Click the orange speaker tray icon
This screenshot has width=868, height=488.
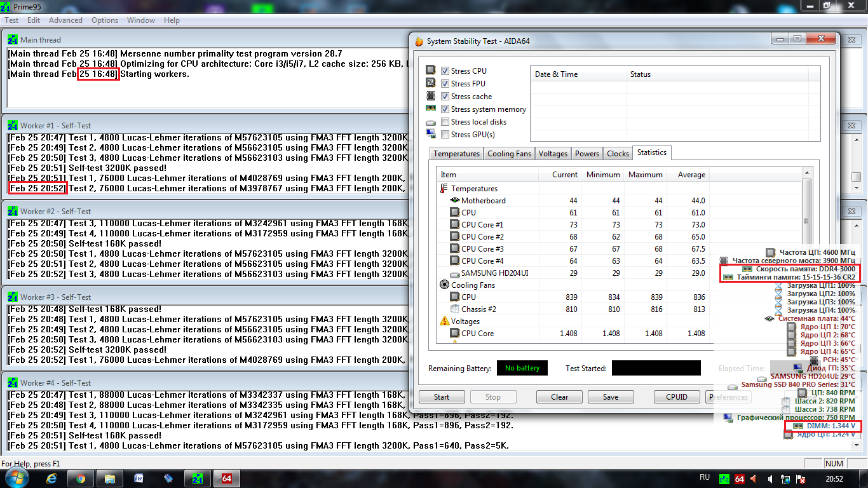point(754,478)
